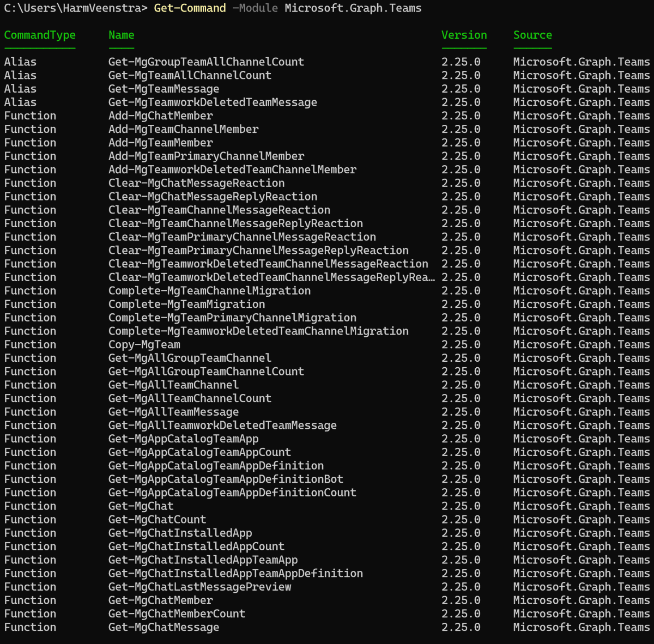The image size is (654, 644).
Task: Select the Get-MgChatInstalledAppTeamApp entry
Action: pos(203,560)
